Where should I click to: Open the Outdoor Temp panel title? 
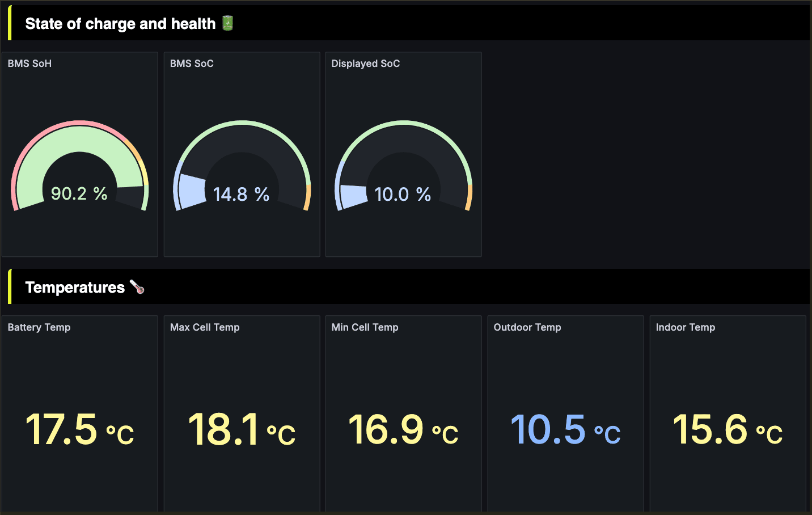[527, 327]
